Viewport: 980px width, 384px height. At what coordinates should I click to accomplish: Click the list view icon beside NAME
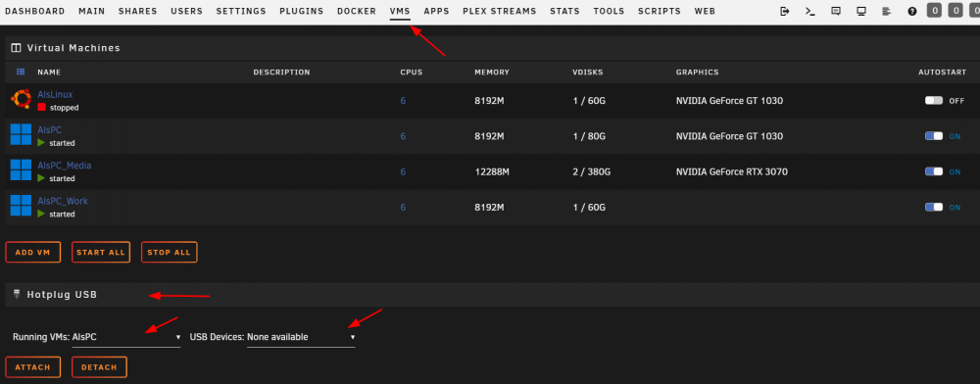pyautogui.click(x=20, y=72)
